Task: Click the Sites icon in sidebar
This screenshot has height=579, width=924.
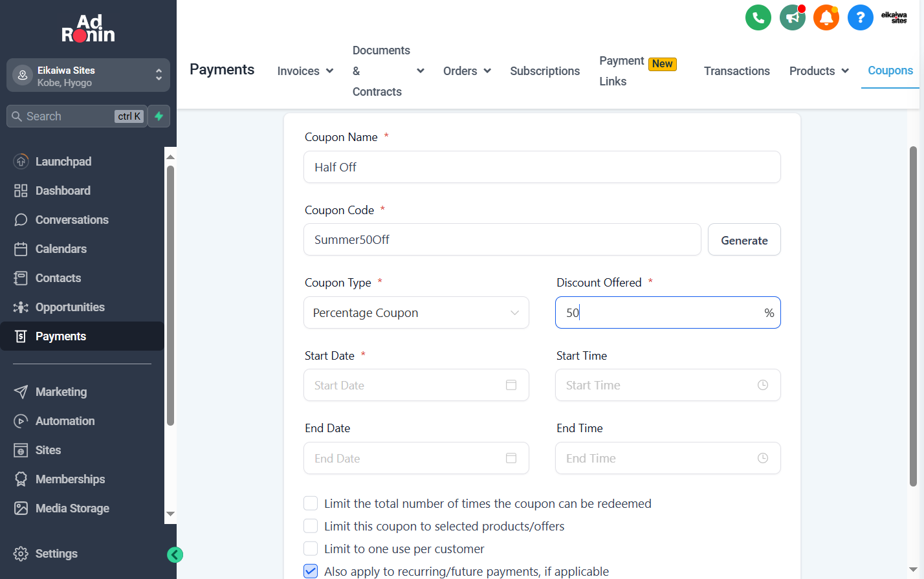Action: click(x=21, y=450)
